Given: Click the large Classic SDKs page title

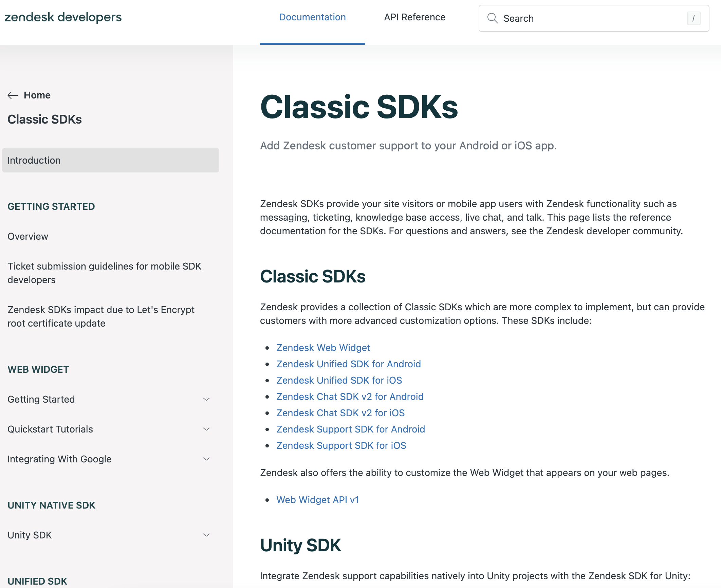Looking at the screenshot, I should click(359, 107).
